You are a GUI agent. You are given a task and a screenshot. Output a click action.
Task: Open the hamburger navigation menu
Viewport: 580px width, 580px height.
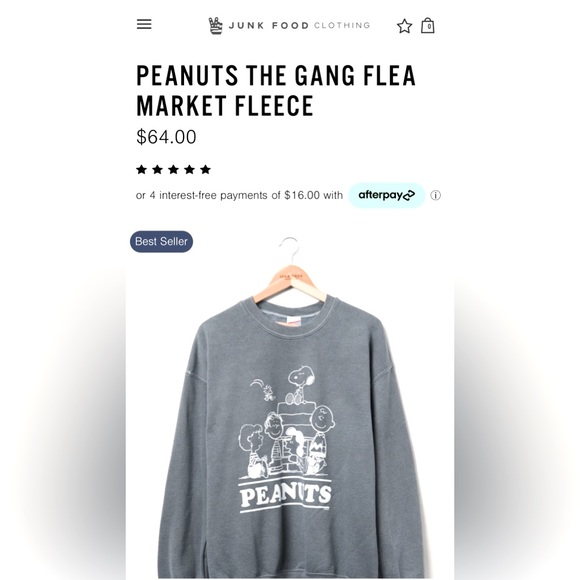click(x=144, y=24)
